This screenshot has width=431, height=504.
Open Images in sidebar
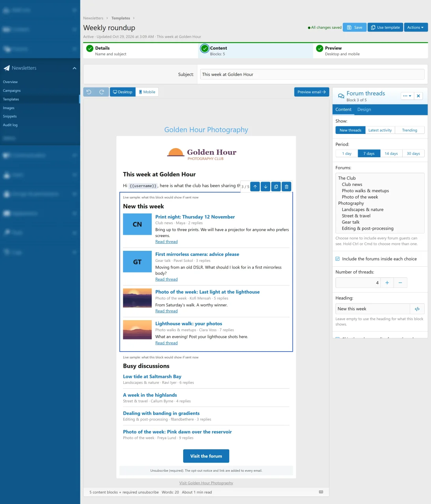[9, 108]
